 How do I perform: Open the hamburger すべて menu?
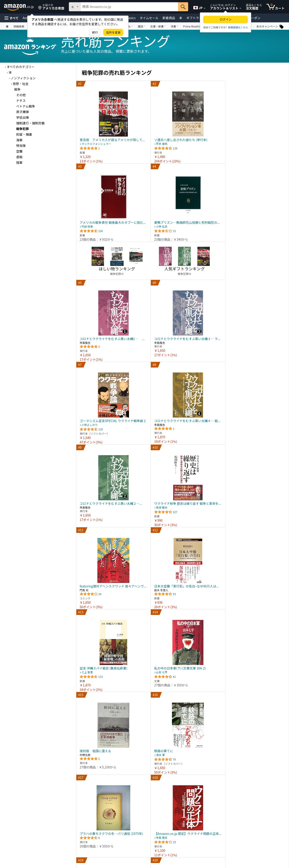coord(11,18)
